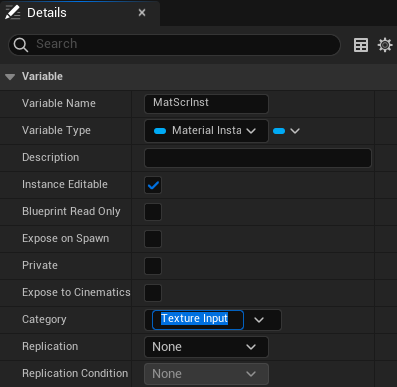
Task: Enable the Expose to Cinematics checkbox
Action: tap(153, 293)
